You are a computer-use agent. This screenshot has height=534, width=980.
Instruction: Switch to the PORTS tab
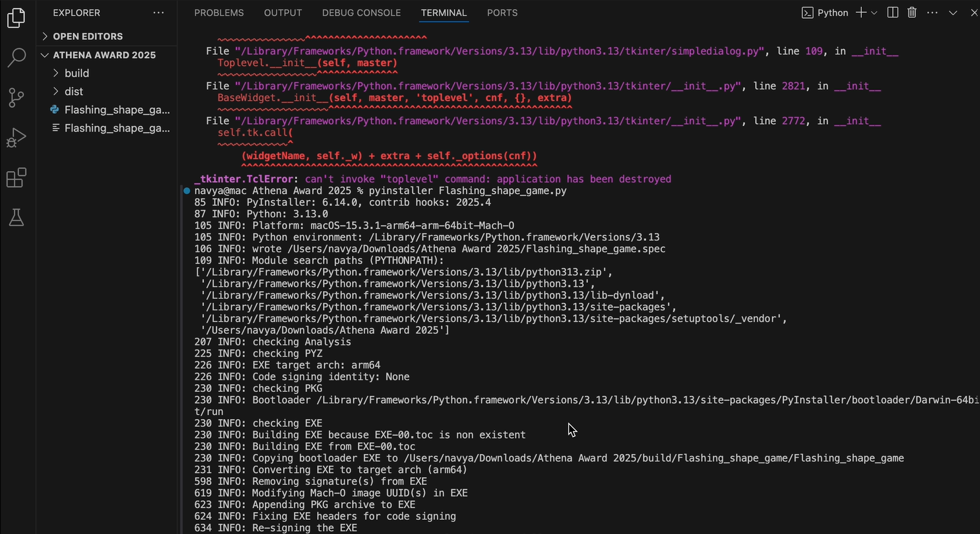pyautogui.click(x=502, y=13)
